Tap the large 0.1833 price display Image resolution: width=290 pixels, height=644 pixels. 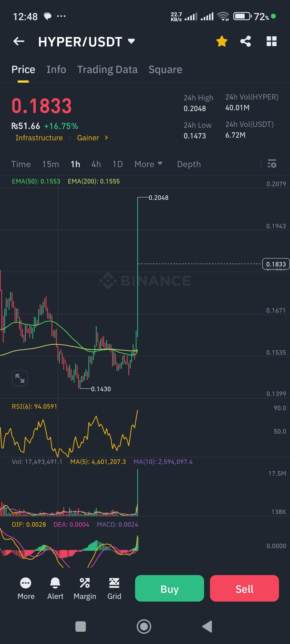[x=42, y=106]
